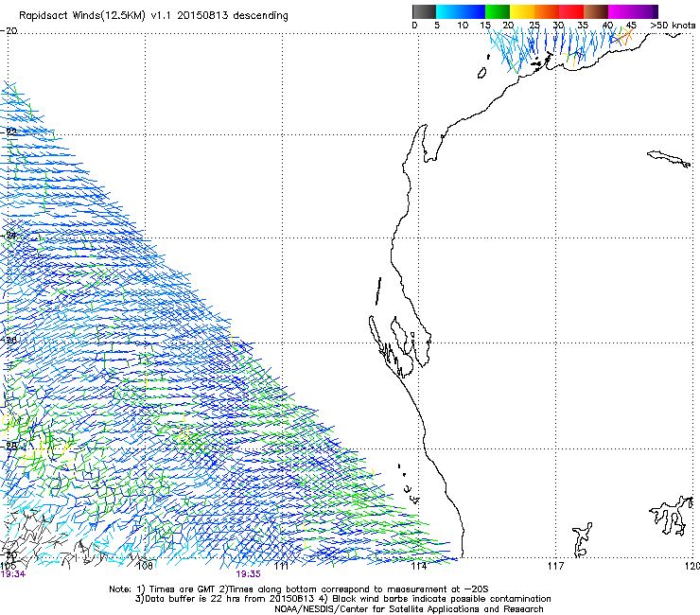Click the "Rapidscat Winds(12.5KM) v1.1" title text
Viewport: 700px width, 615px height.
96,16
